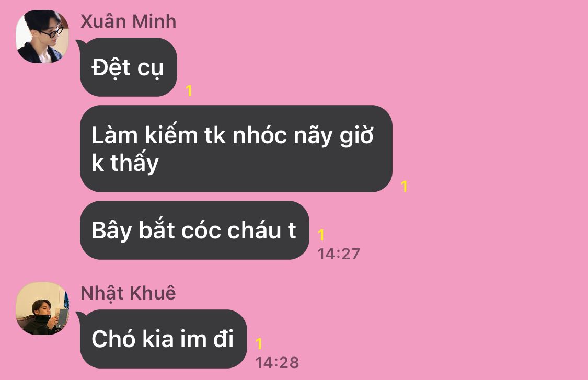Open Xuân Minh's profile picture
The width and height of the screenshot is (588, 380).
42,37
